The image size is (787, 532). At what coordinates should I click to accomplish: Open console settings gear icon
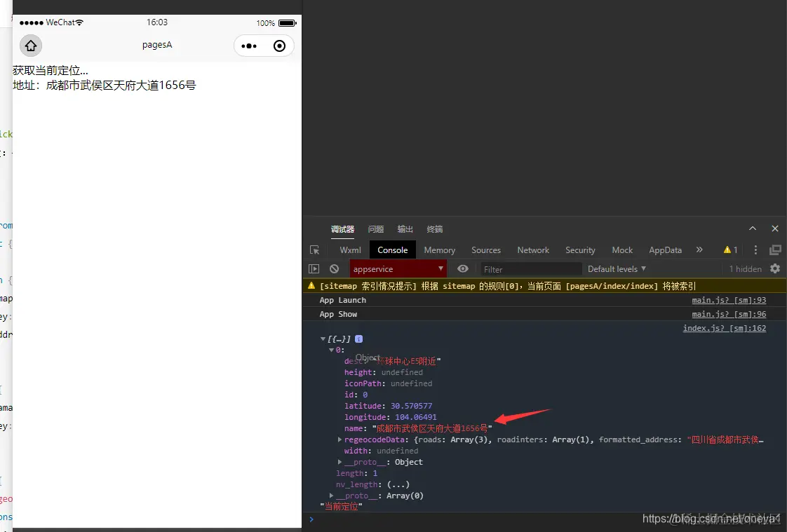point(775,268)
